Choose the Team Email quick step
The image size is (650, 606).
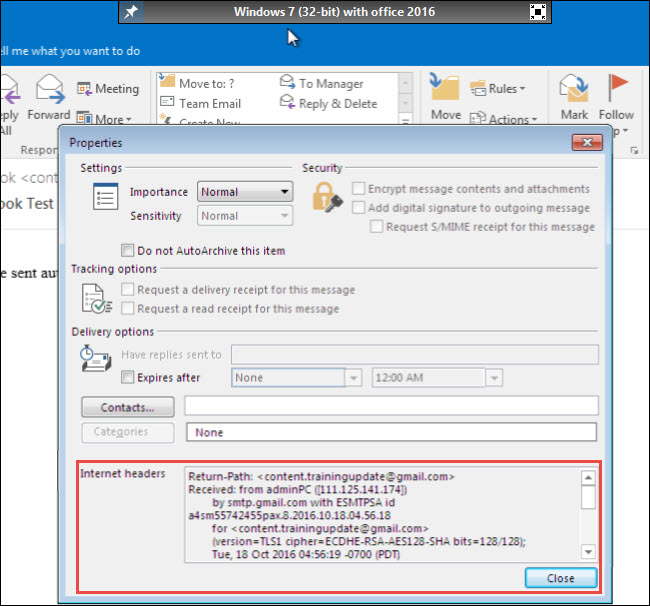(210, 103)
